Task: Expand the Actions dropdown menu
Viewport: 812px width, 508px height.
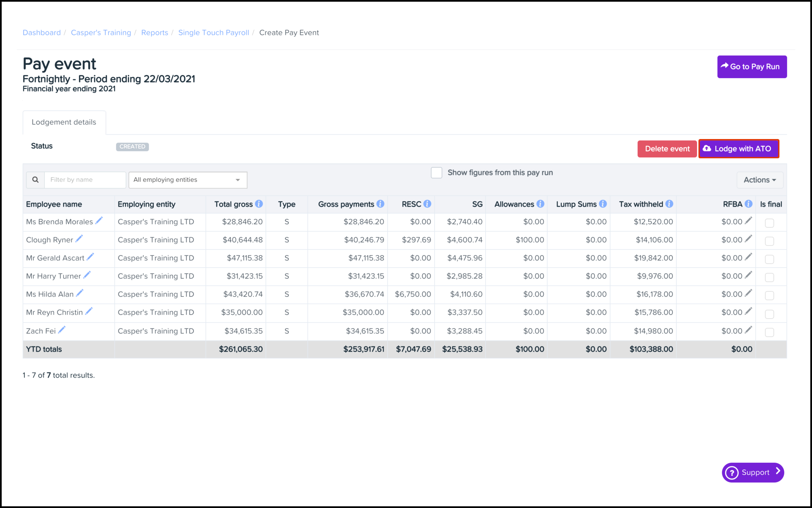Action: tap(760, 180)
